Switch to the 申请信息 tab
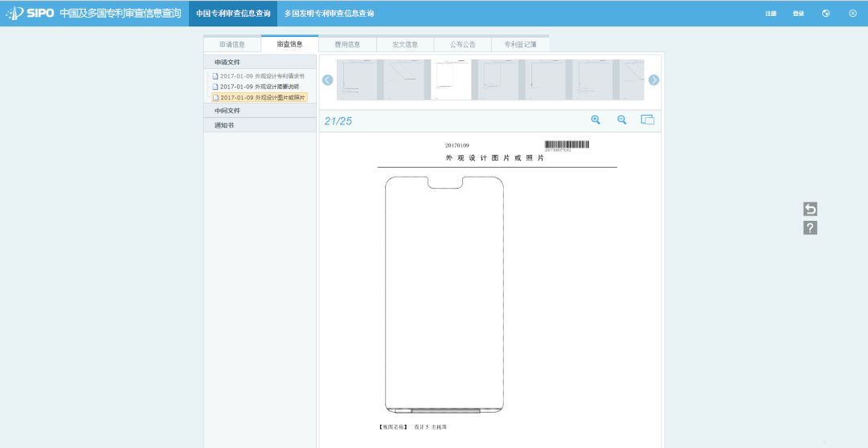The image size is (868, 448). (x=232, y=45)
